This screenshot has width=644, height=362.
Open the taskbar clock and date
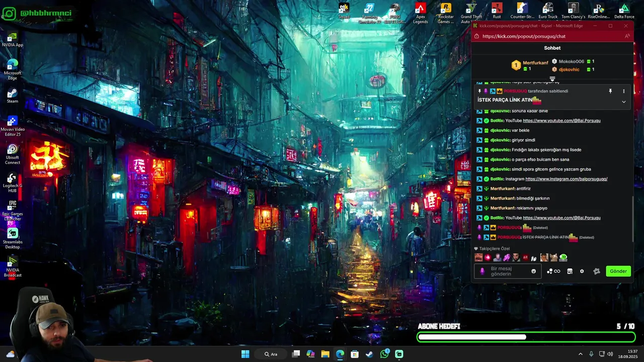[629, 354]
